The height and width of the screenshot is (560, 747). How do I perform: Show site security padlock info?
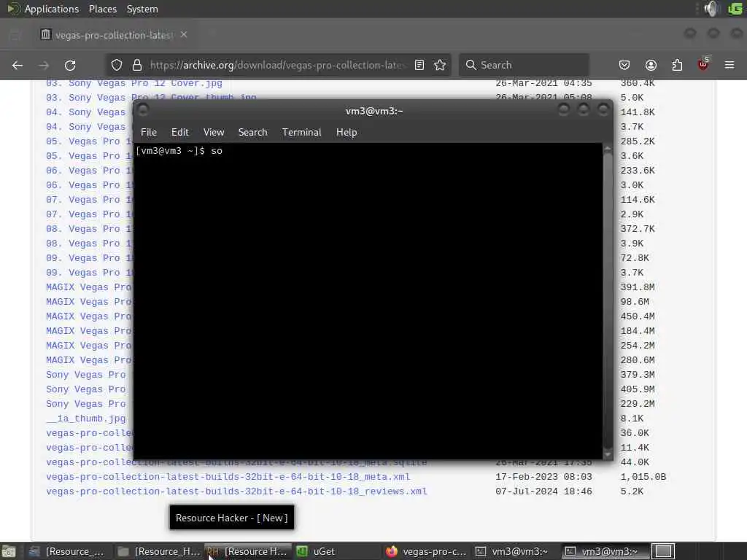137,65
